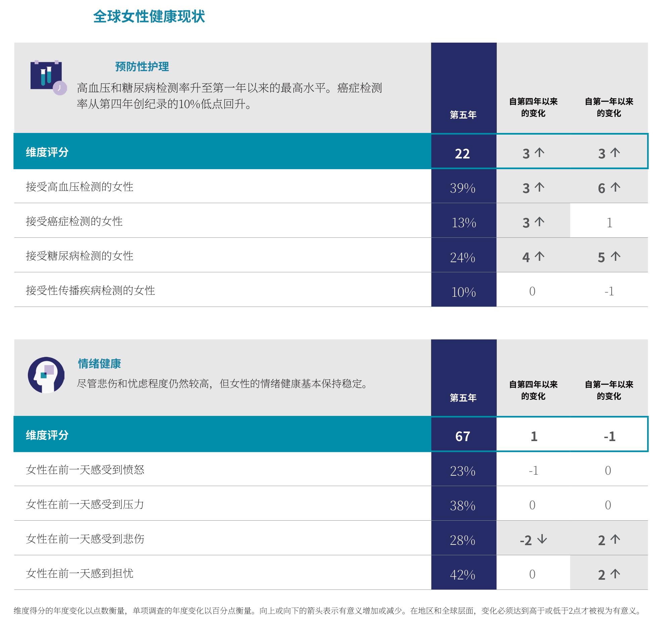Screen dimensions: 672x618
Task: Click the row label 接受糖尿病检测的女性
Action: point(80,256)
